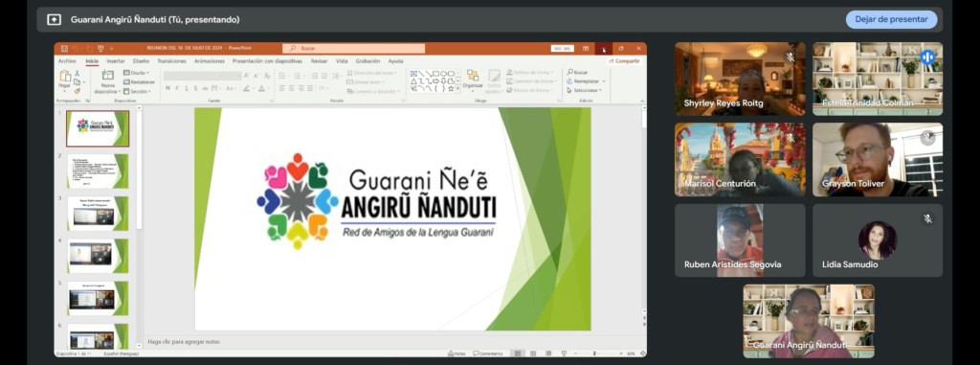Click the Restablecer slide button

point(140,82)
